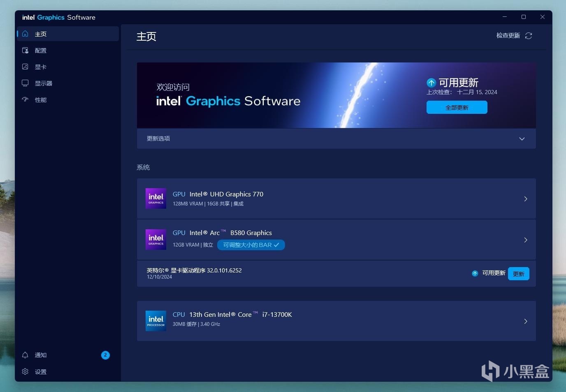
Task: Select 显示器 in the sidebar
Action: click(68, 83)
